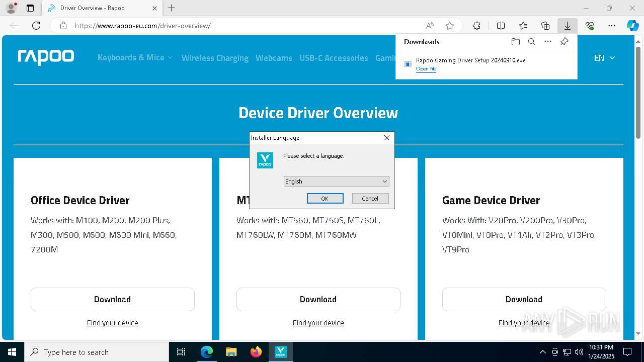
Task: Open the USB-C Accessories menu item
Action: pos(334,58)
